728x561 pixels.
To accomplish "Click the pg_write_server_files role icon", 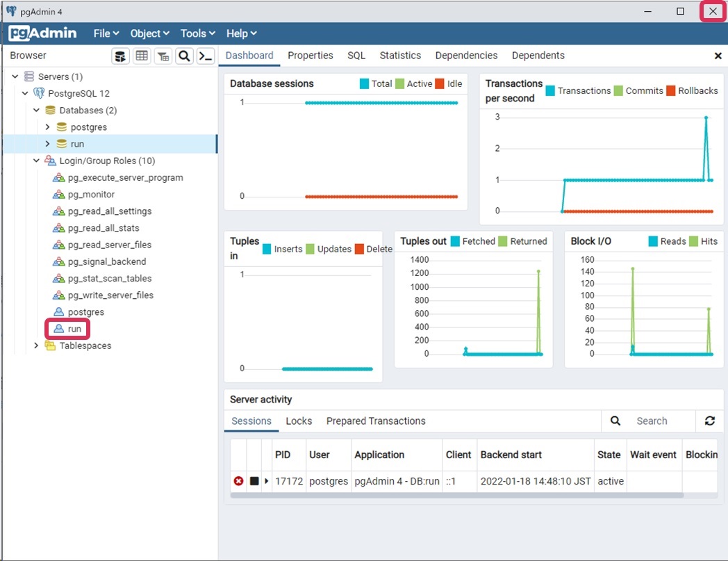I will coord(58,295).
